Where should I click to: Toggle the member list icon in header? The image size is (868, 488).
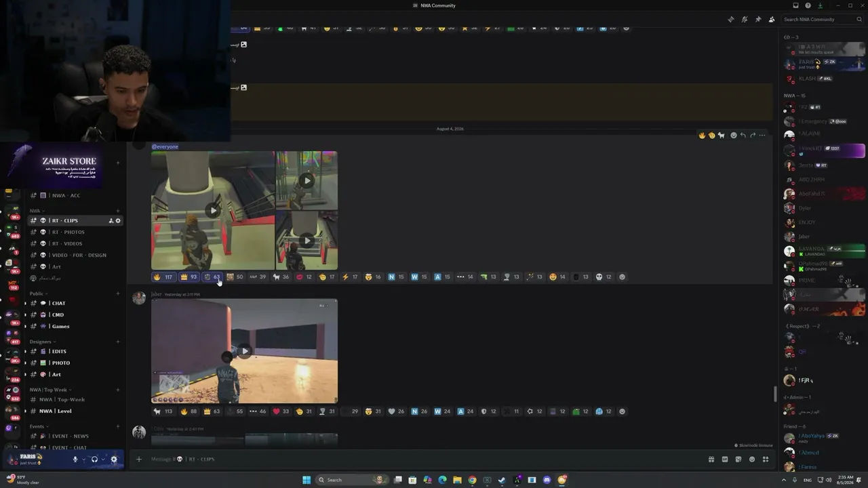coord(772,20)
